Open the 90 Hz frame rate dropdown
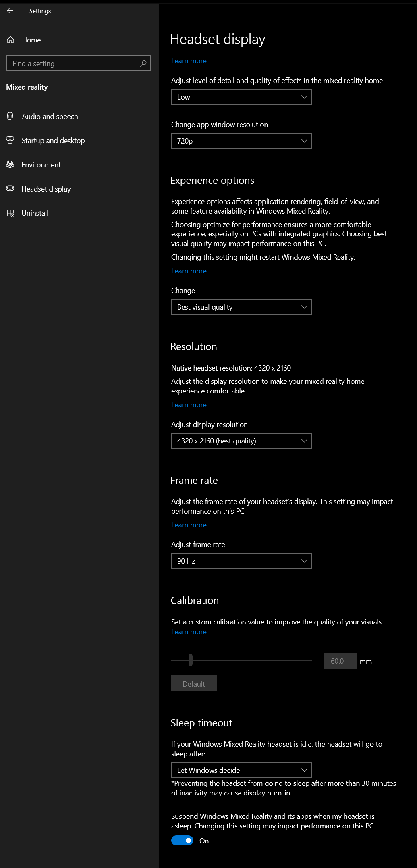417x868 pixels. tap(242, 561)
